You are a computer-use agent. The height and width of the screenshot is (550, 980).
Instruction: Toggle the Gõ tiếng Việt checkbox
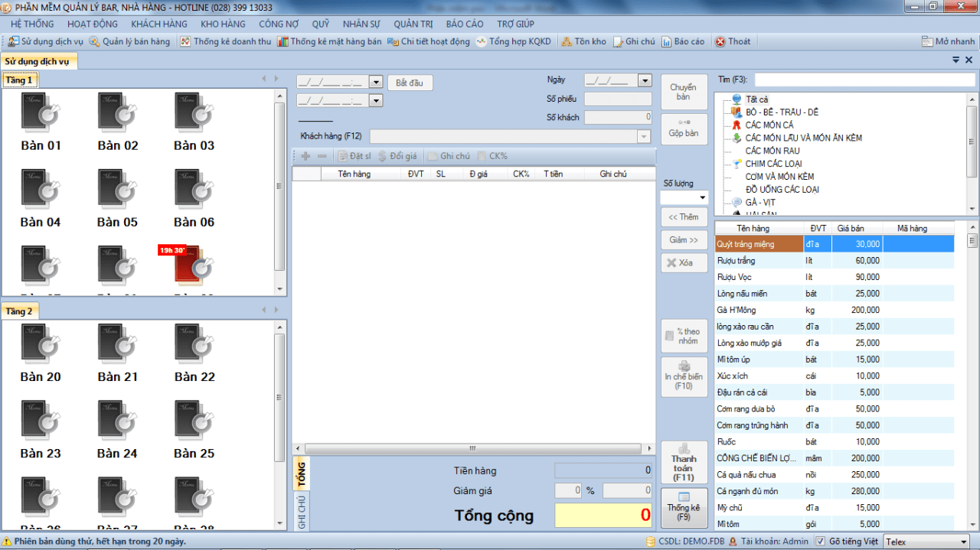[x=821, y=542]
